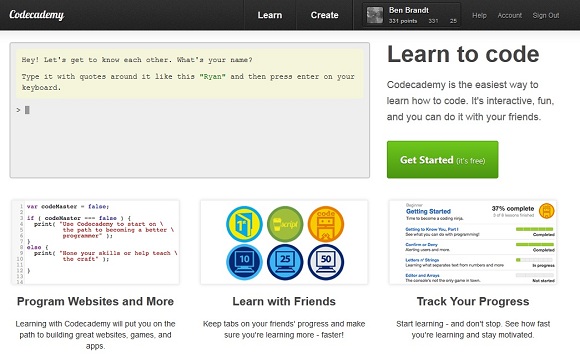Click the "Ryan" example text in console
580x363 pixels.
[x=212, y=77]
